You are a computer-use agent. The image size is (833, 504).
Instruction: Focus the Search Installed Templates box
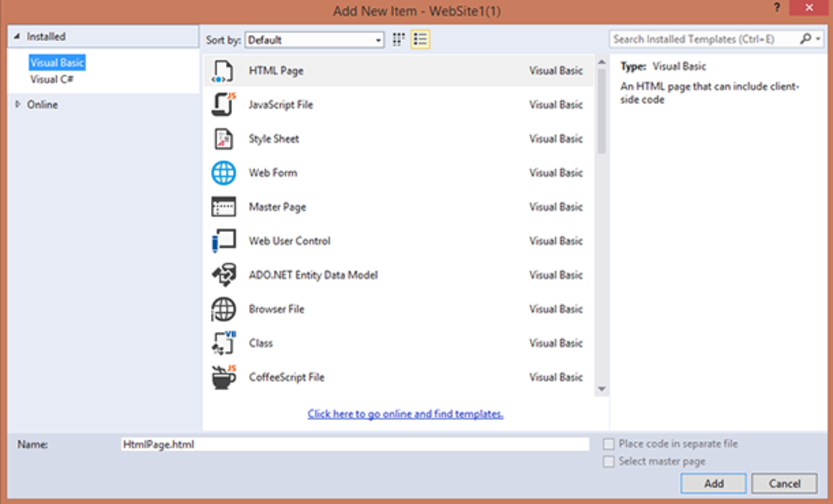click(x=704, y=39)
